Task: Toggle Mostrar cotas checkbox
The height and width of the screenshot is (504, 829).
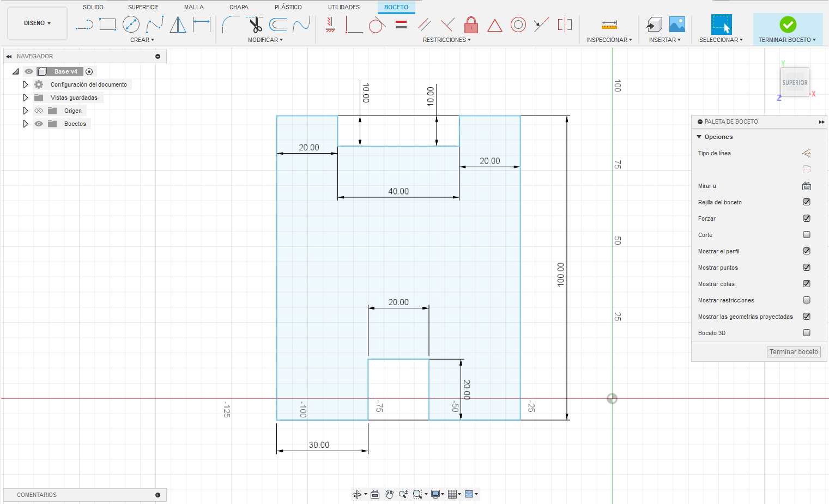Action: pos(807,284)
